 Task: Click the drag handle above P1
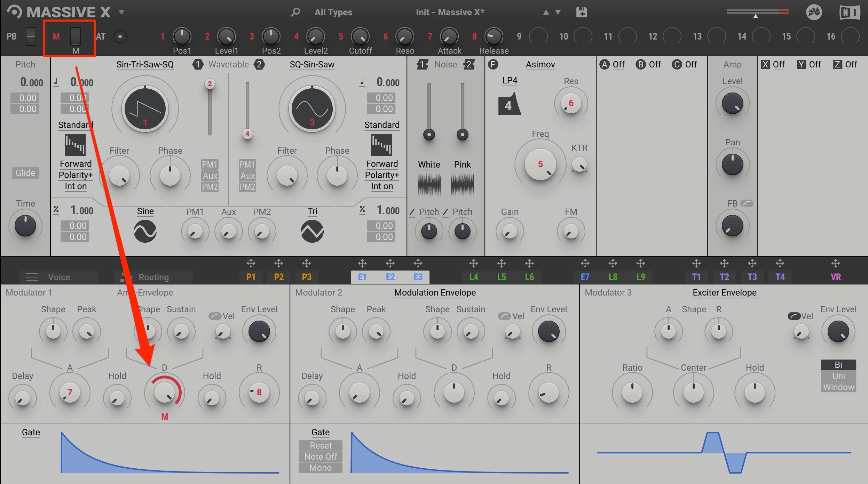tap(251, 263)
